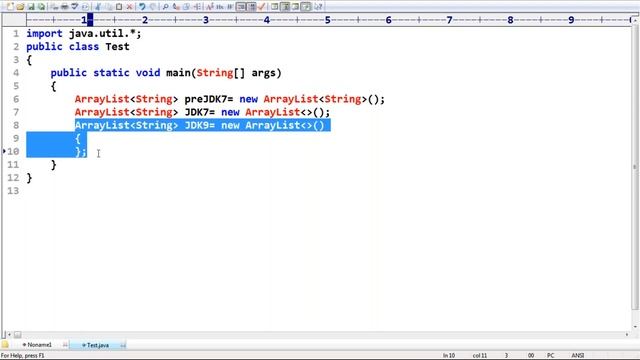The height and width of the screenshot is (360, 640).
Task: Paste from clipboard icon
Action: coord(119,7)
